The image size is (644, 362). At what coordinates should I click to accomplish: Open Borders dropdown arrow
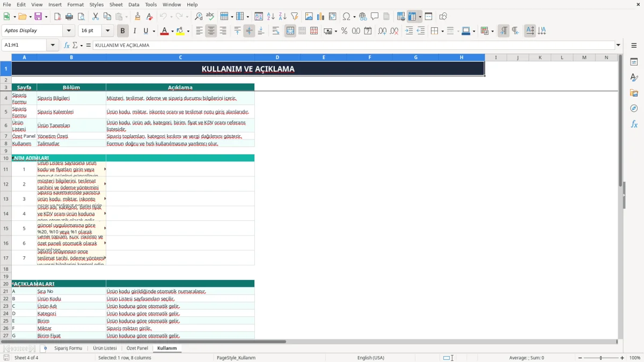click(x=442, y=31)
